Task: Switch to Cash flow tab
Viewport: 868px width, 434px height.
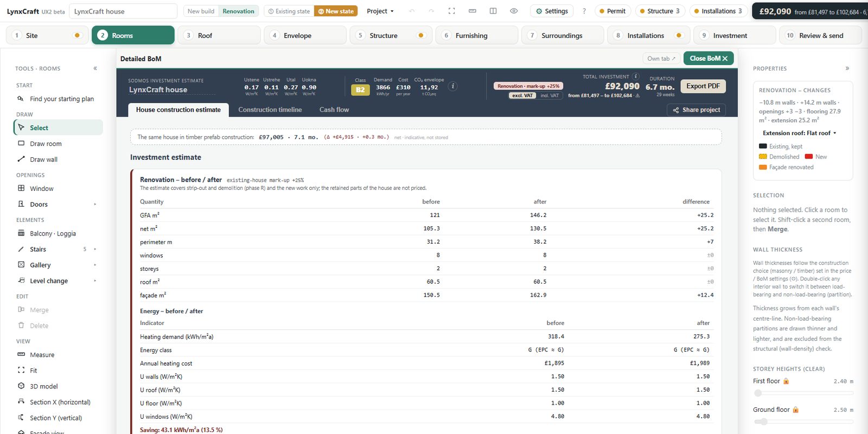Action: pyautogui.click(x=334, y=110)
